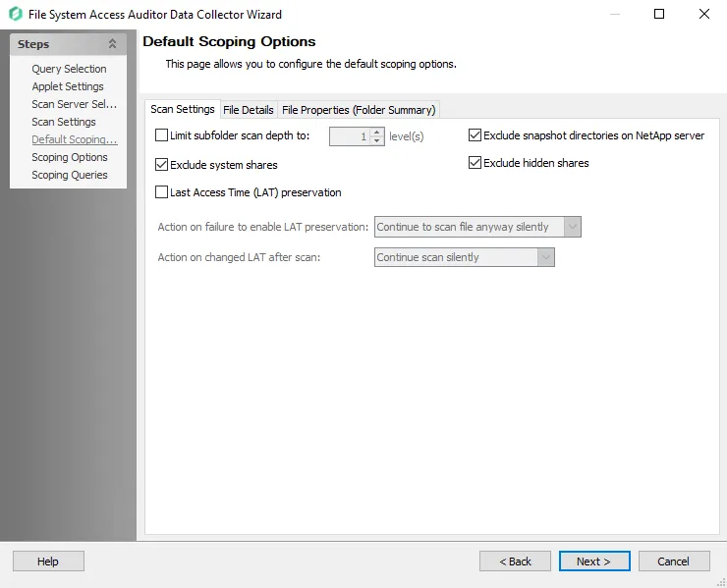Select the Default Scoping... step
727x588 pixels.
75,139
